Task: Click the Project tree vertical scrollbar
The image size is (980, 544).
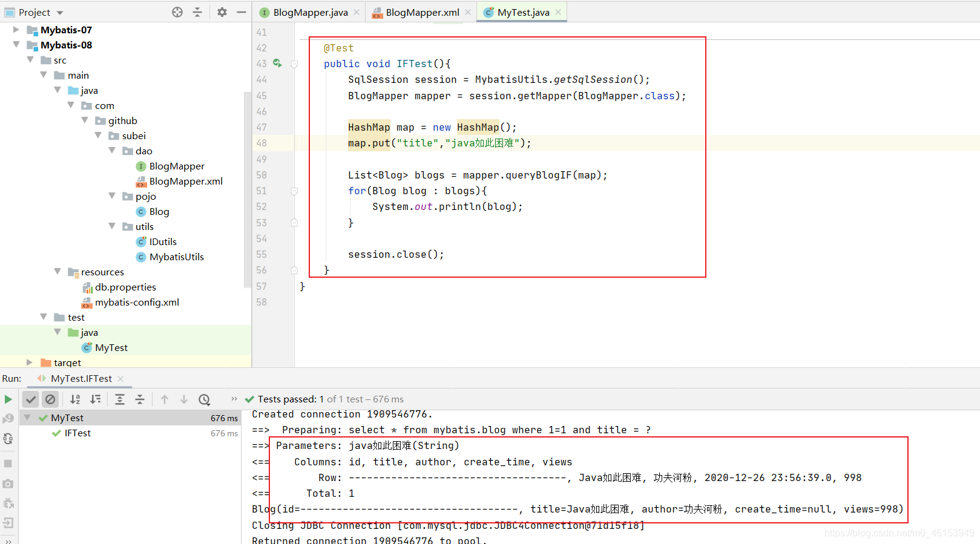Action: click(247, 189)
